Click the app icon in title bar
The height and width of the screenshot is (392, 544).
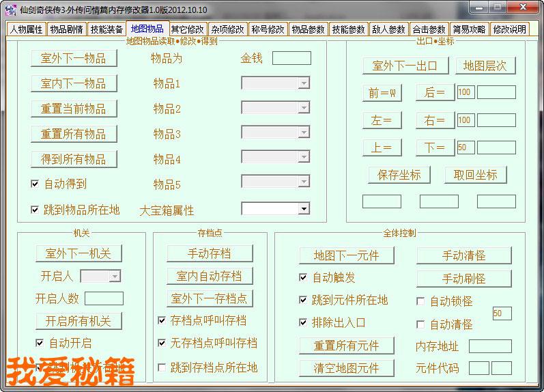(x=10, y=10)
